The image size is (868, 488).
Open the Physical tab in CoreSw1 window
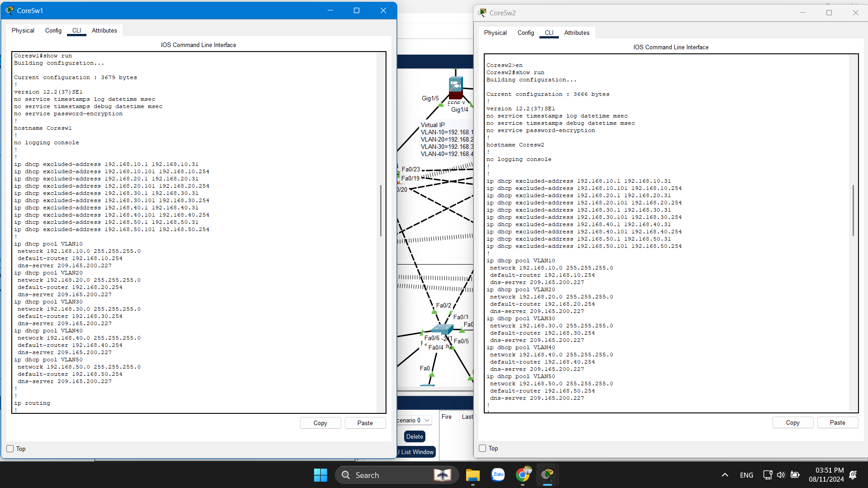[23, 30]
